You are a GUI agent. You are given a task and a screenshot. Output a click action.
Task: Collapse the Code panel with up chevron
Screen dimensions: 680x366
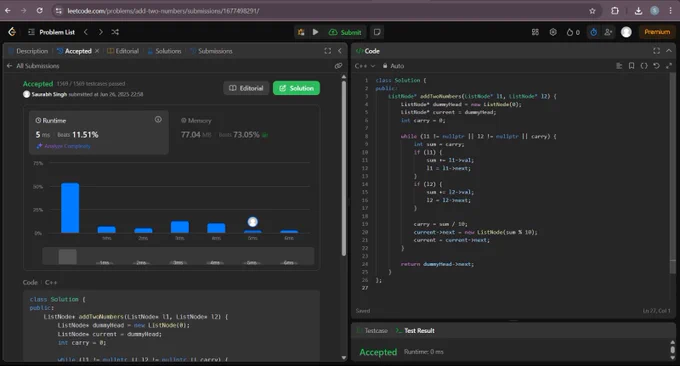pyautogui.click(x=669, y=51)
